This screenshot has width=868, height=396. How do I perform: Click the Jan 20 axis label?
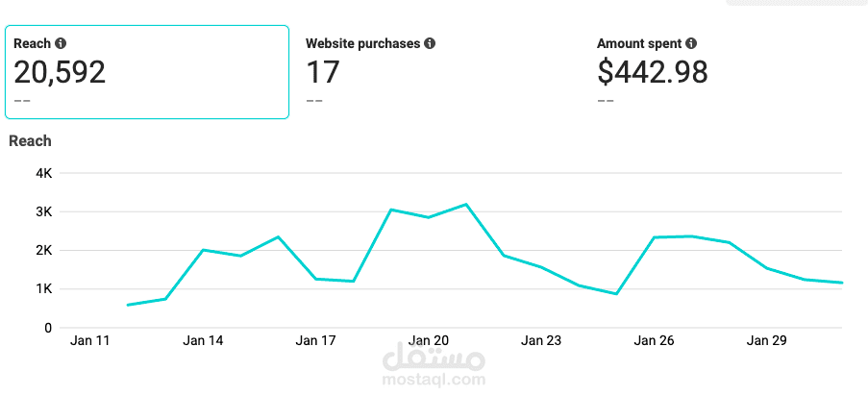(x=428, y=340)
